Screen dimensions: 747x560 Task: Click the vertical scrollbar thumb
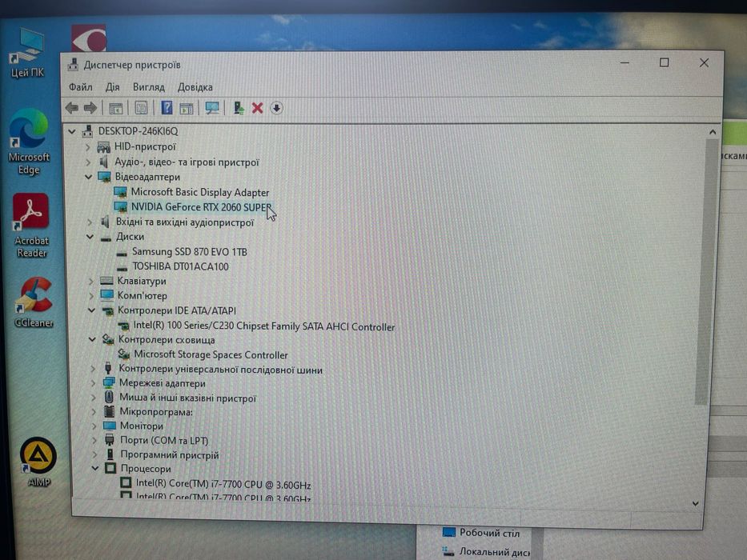click(705, 271)
